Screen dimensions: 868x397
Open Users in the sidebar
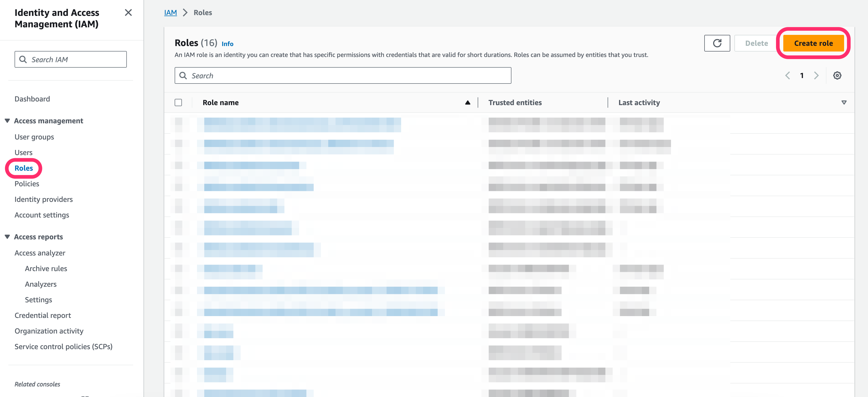(24, 152)
